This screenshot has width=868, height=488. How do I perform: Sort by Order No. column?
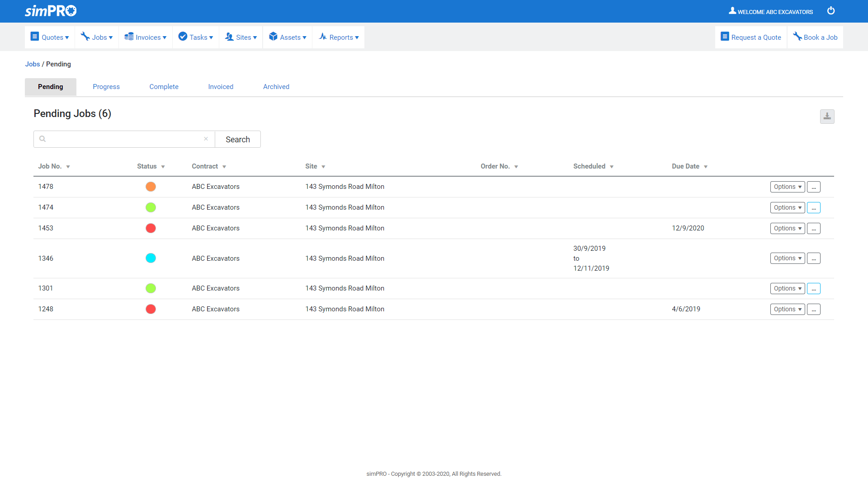[x=499, y=166]
